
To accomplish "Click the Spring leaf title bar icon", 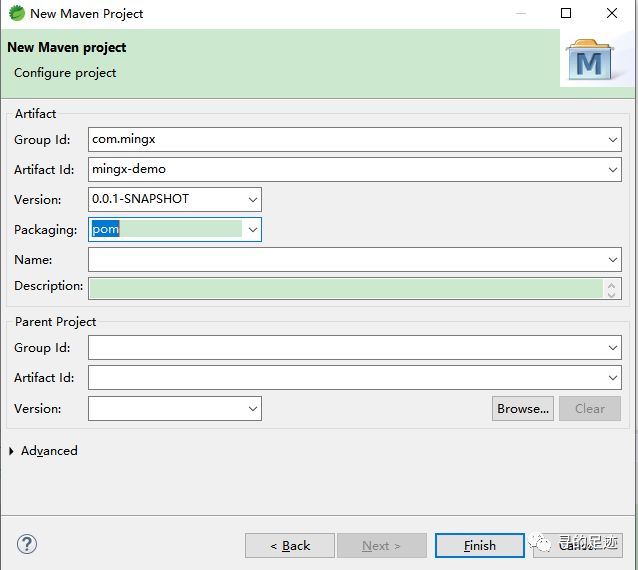I will [x=17, y=13].
